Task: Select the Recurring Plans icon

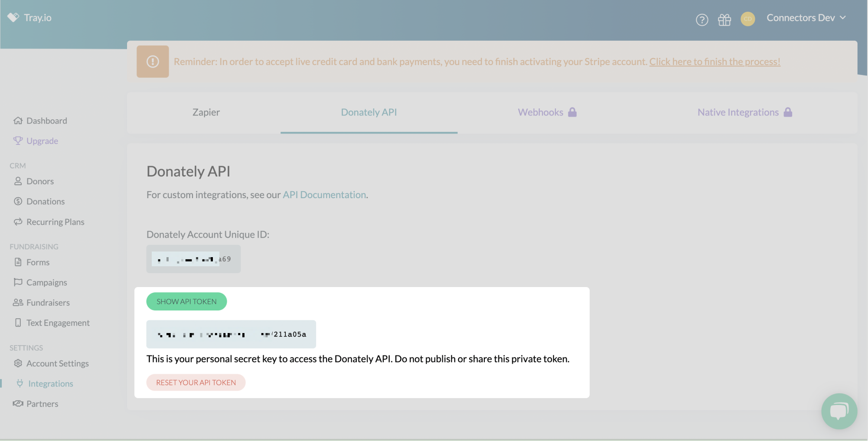Action: click(x=18, y=222)
